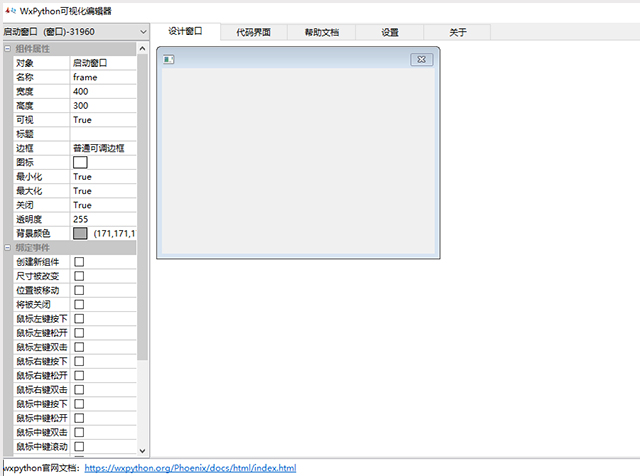Enable the 鼠标左键松开 event checkbox
640x476 pixels.
click(x=79, y=333)
